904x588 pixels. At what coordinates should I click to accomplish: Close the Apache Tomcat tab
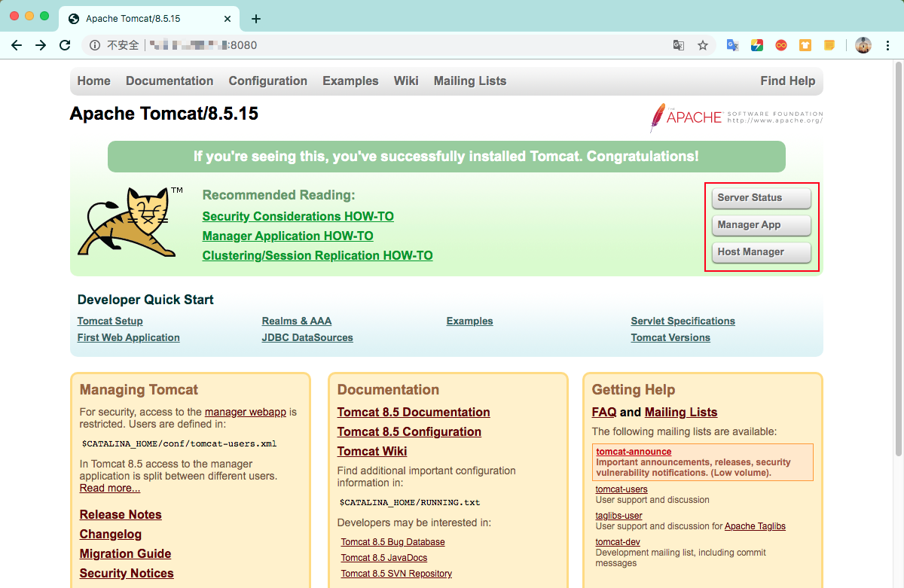[x=229, y=19]
